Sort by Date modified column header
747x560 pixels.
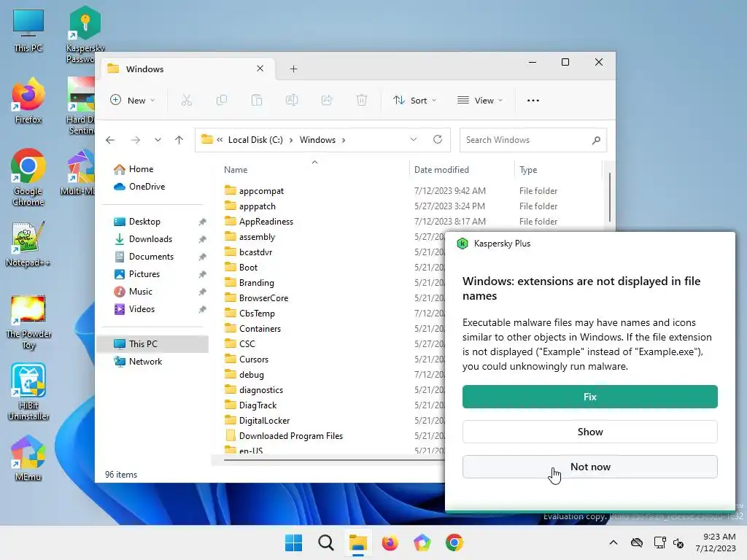(x=462, y=170)
